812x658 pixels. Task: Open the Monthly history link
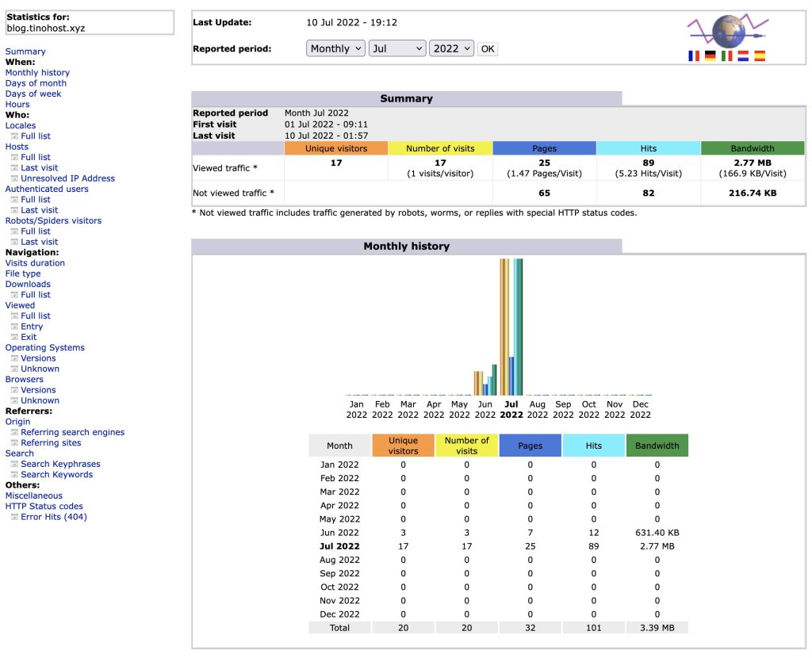37,72
